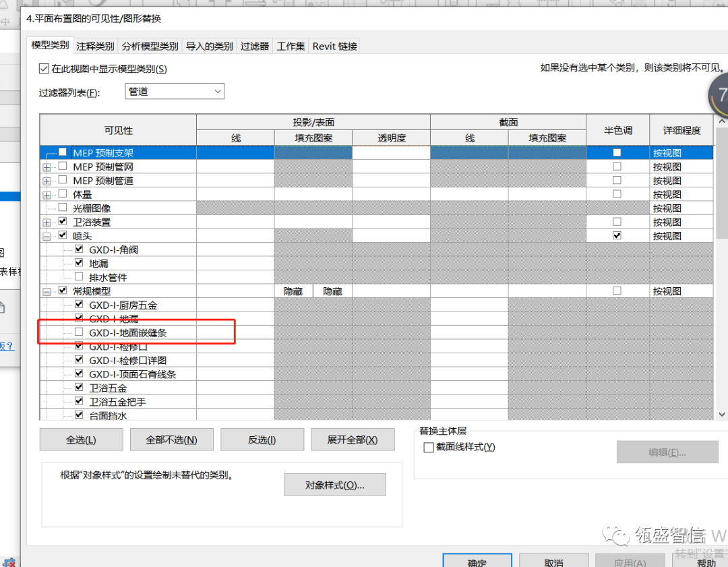Check visibility box for MEP 预制支架
This screenshot has width=728, height=567.
pos(63,152)
